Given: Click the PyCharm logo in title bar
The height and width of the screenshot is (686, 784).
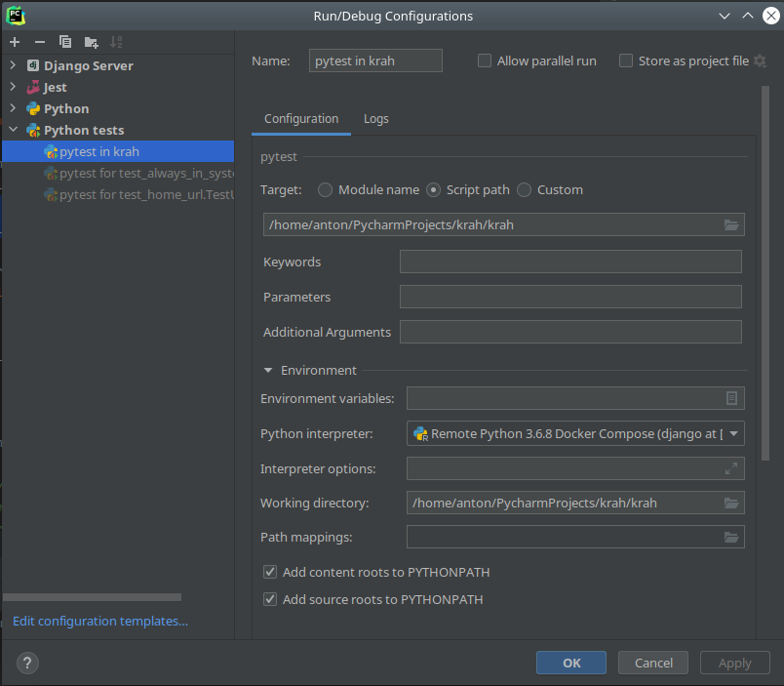Looking at the screenshot, I should [16, 16].
